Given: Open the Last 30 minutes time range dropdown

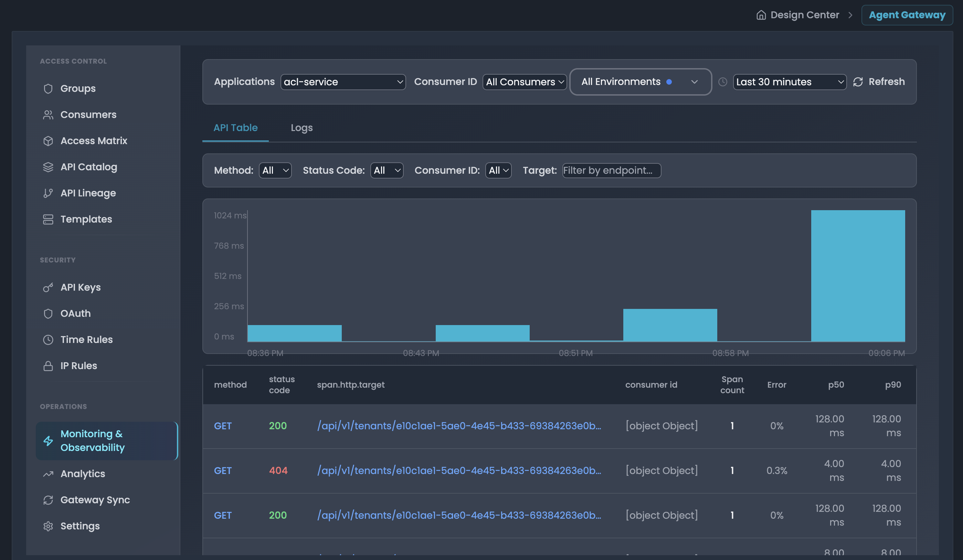Looking at the screenshot, I should (x=790, y=82).
